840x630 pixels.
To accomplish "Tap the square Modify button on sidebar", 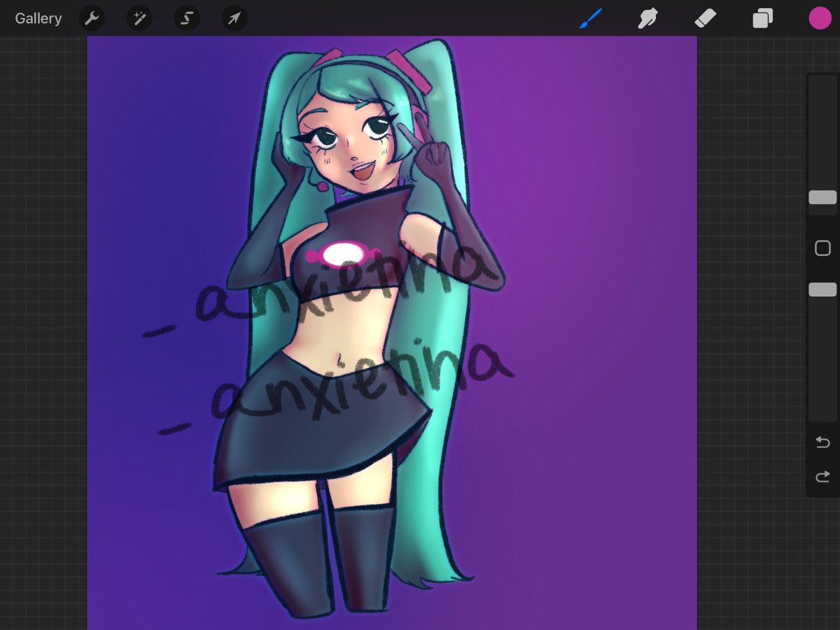I will point(822,248).
